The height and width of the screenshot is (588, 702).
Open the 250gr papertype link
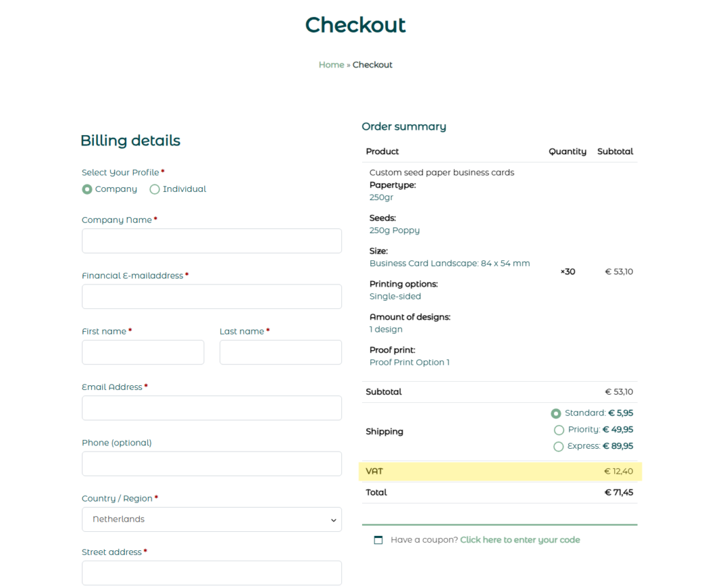[x=381, y=197]
